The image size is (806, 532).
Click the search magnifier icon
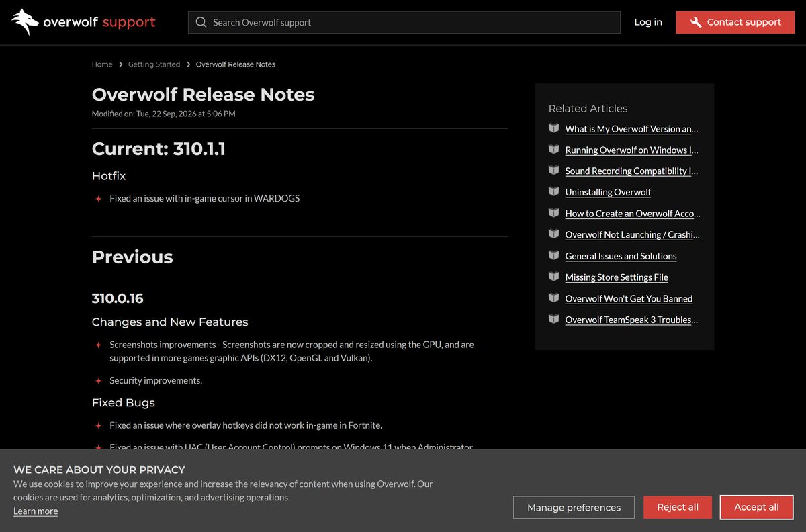(201, 22)
